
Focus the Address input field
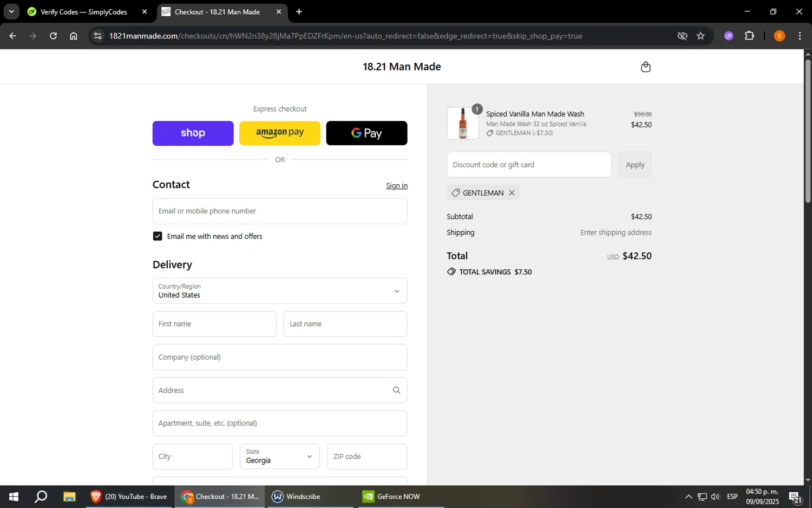tap(280, 390)
